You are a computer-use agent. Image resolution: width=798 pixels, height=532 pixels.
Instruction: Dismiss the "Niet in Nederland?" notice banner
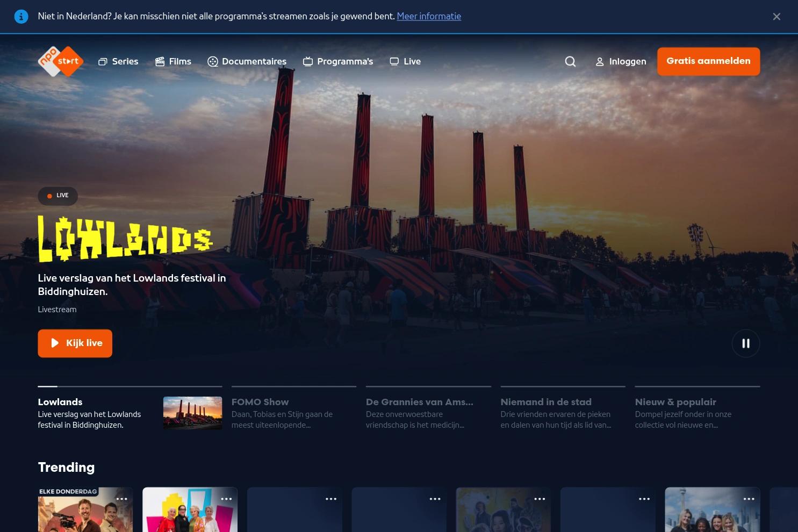tap(777, 17)
